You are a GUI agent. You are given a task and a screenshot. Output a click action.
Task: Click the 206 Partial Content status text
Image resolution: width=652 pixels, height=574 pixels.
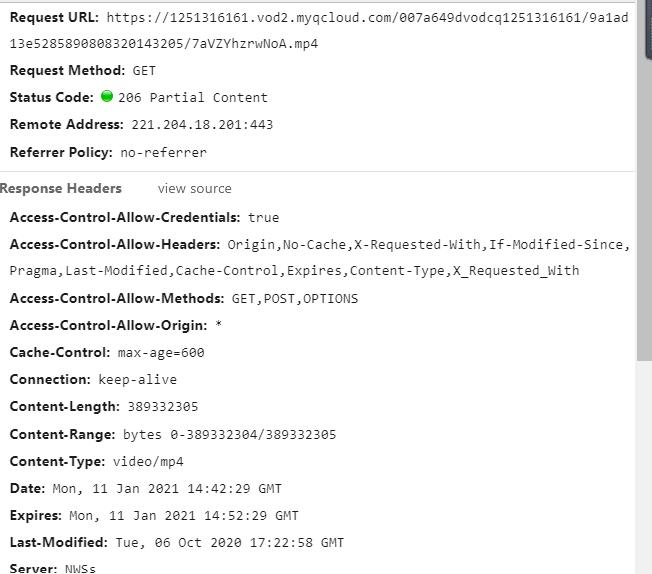click(x=193, y=97)
